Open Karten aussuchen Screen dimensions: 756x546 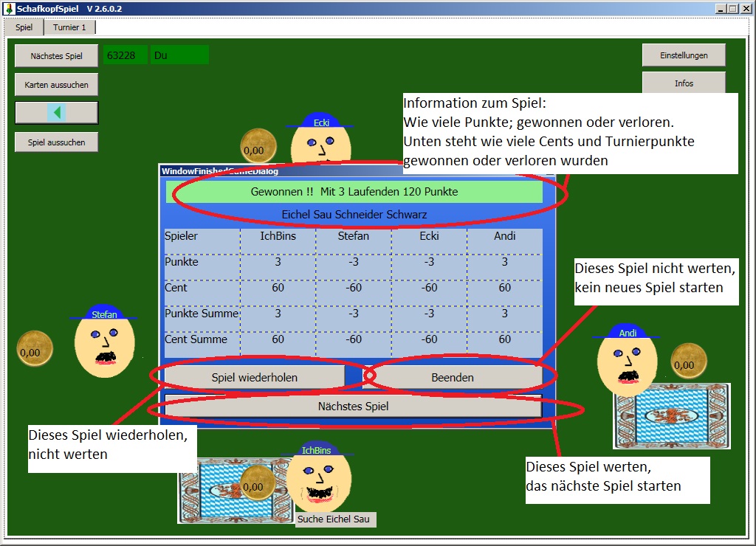(56, 85)
